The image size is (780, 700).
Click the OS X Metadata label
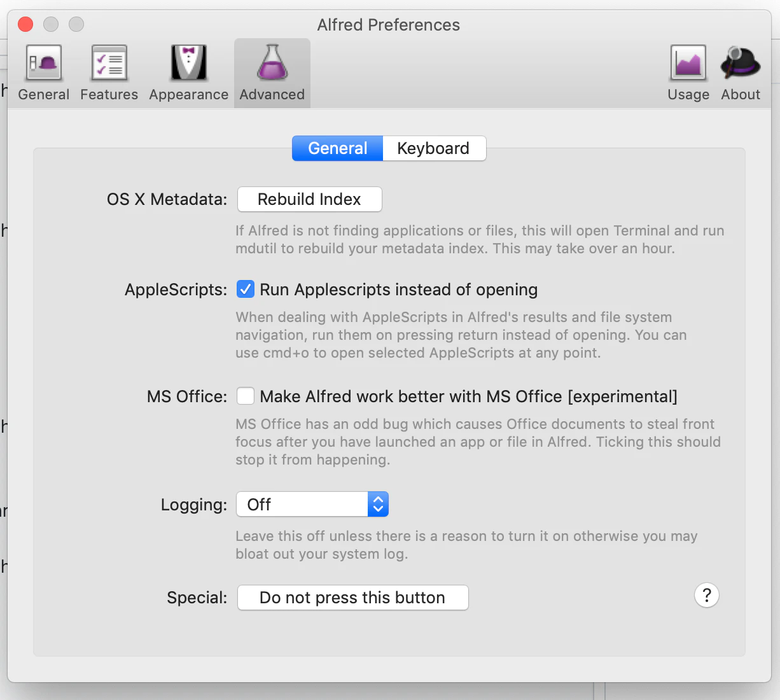click(167, 199)
